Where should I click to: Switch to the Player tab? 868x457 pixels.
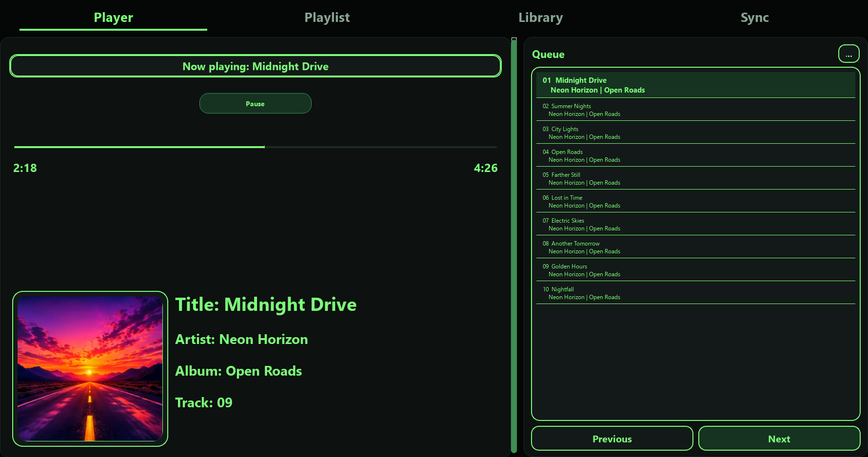pyautogui.click(x=113, y=18)
